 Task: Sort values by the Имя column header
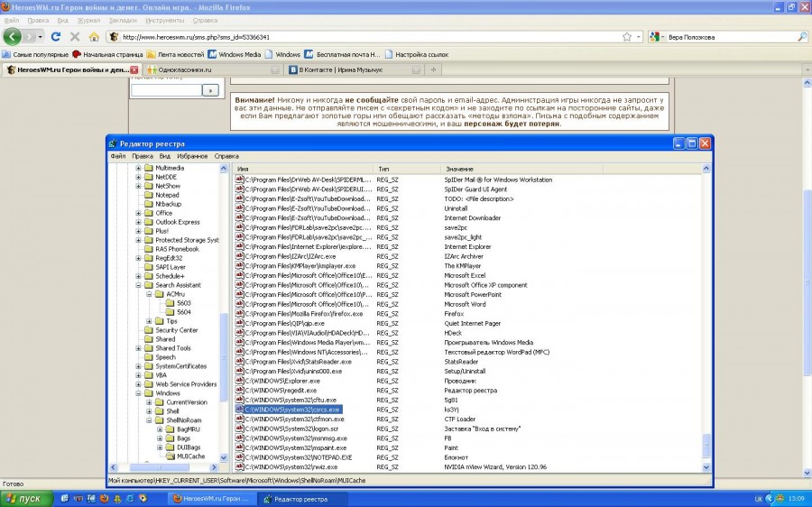(x=303, y=169)
